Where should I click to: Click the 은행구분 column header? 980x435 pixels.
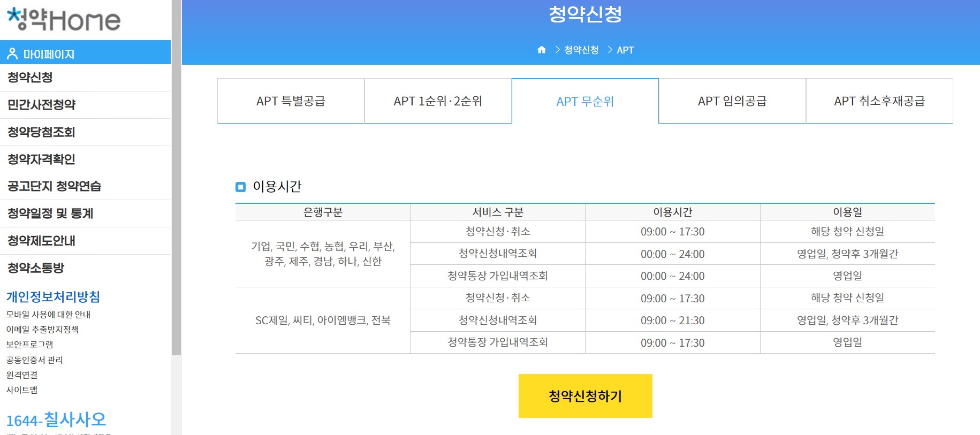tap(323, 212)
